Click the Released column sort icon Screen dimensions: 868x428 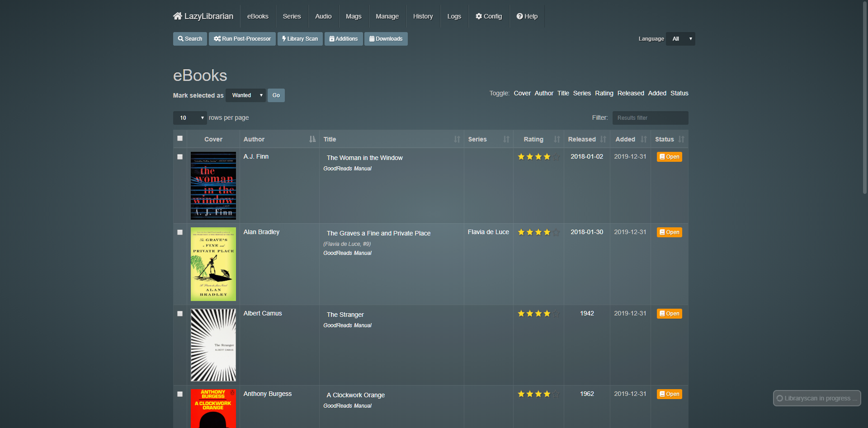click(x=603, y=139)
